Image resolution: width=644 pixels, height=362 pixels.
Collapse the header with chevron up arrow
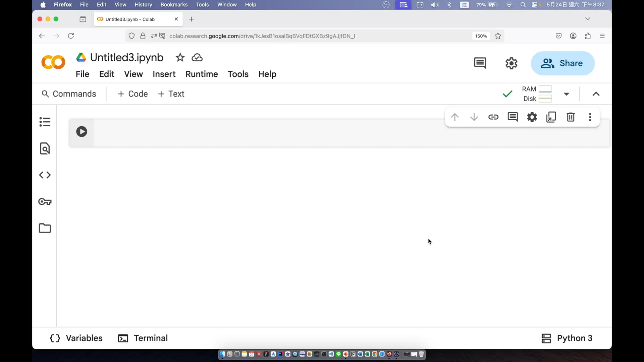coord(596,94)
